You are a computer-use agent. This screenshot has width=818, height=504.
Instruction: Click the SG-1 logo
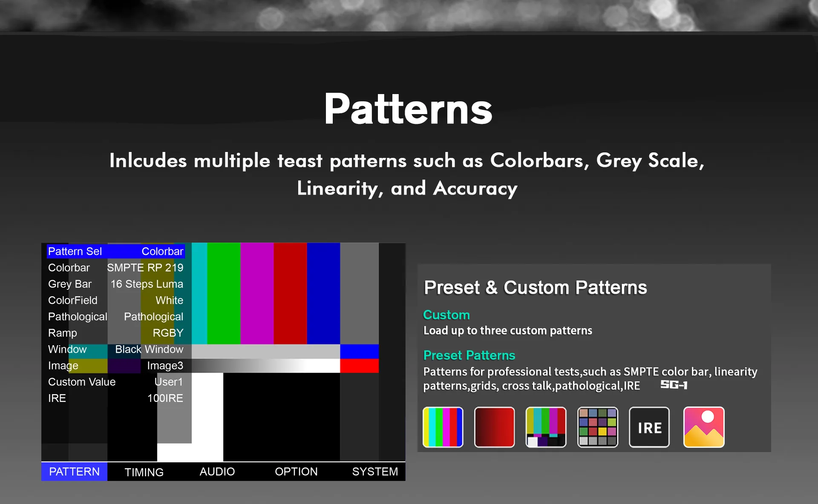[674, 385]
